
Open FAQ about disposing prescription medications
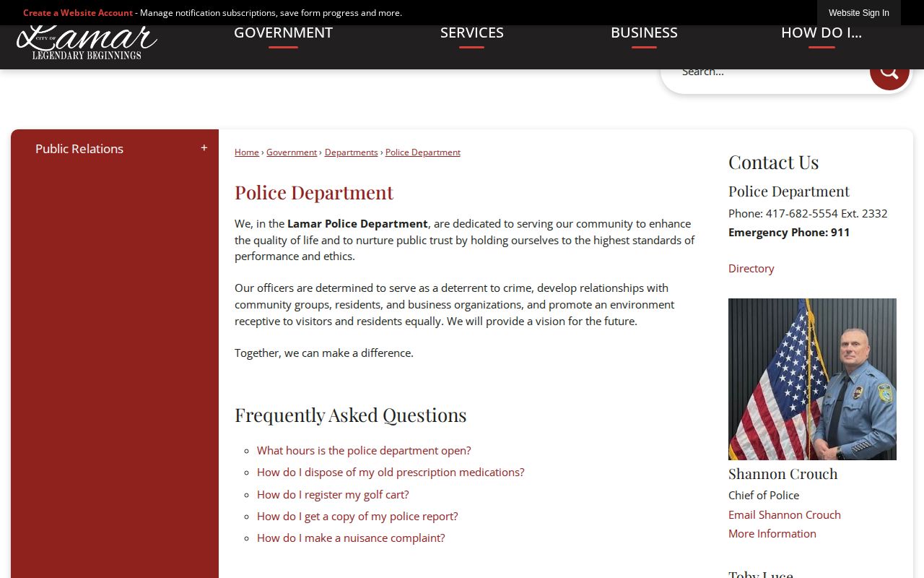coord(391,472)
